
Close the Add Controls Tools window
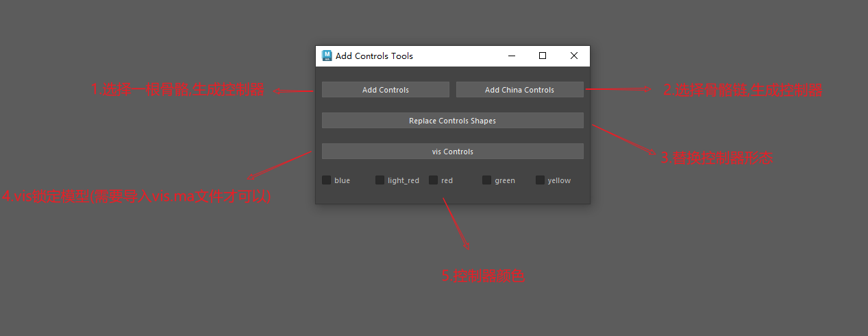pyautogui.click(x=574, y=56)
